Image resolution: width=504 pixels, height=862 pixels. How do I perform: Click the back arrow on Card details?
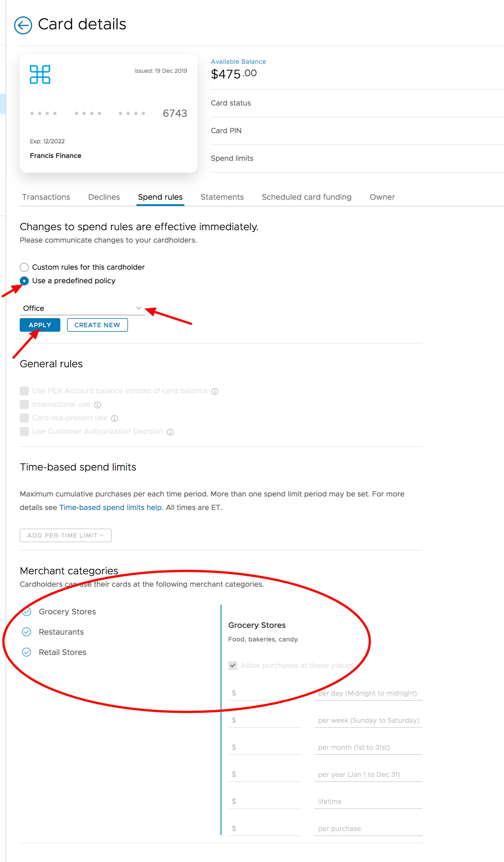pos(23,25)
